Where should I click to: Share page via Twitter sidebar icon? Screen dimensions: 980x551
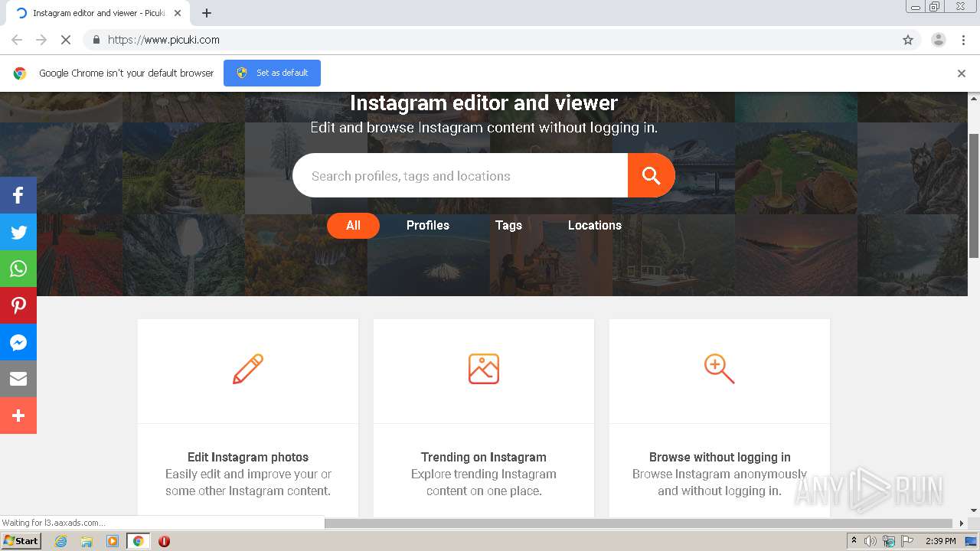click(18, 232)
